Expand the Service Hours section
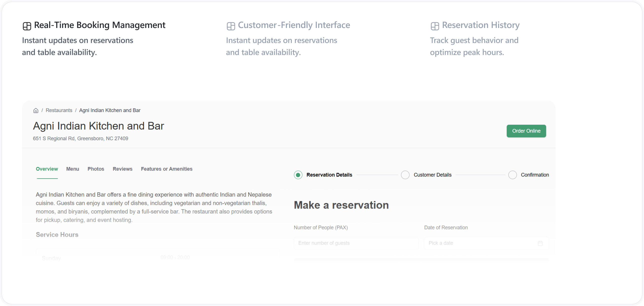Image resolution: width=644 pixels, height=306 pixels. pyautogui.click(x=57, y=234)
